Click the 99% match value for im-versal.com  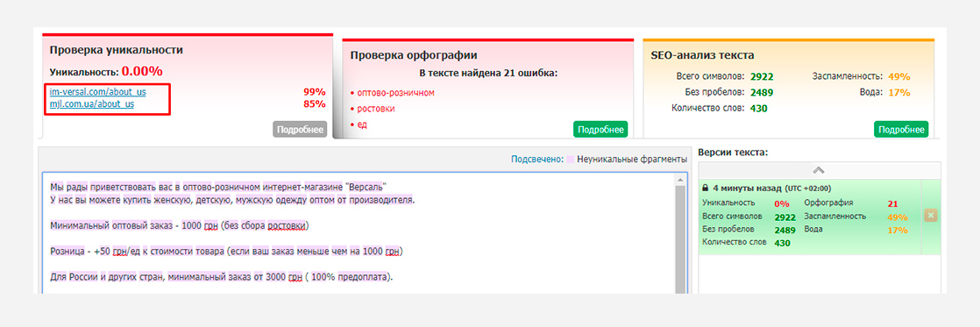(315, 92)
